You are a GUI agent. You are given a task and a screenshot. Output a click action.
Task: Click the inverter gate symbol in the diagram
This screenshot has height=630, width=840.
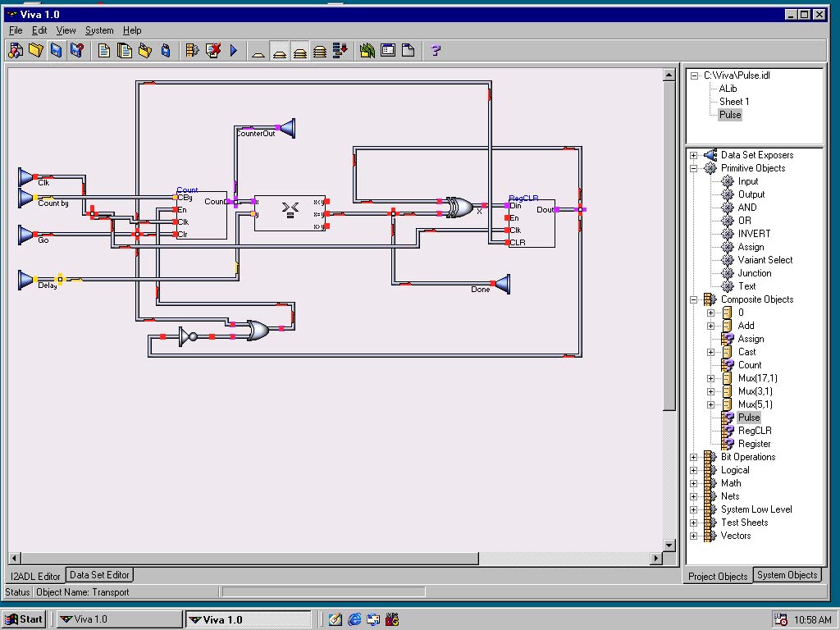(188, 336)
